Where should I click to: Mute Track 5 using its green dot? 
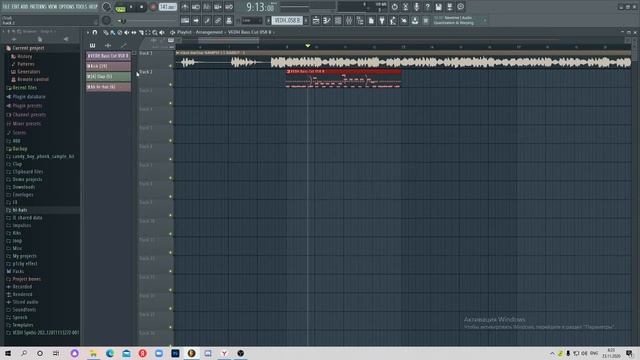pos(171,141)
